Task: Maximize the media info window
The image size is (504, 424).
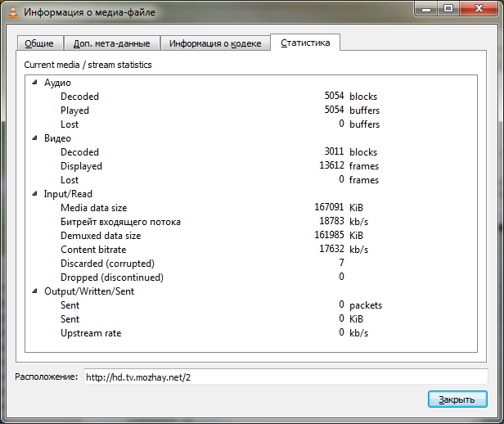Action: [x=448, y=9]
